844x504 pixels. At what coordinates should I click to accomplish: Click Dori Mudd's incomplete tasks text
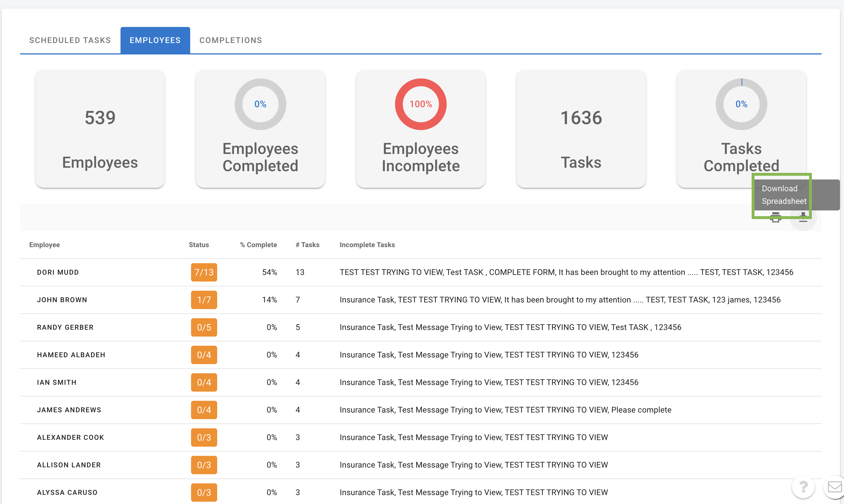pyautogui.click(x=566, y=272)
